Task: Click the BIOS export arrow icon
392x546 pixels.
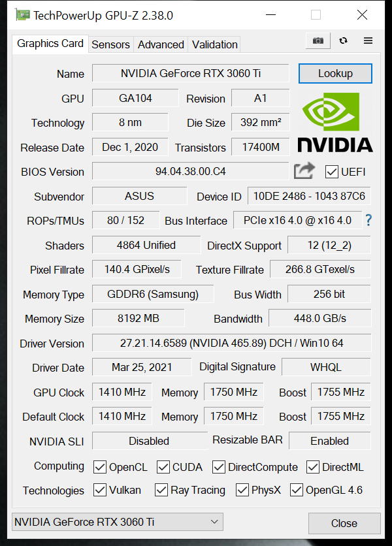Action: 303,170
